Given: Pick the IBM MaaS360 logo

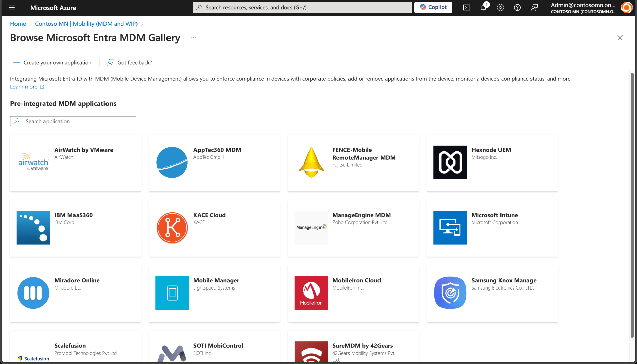Looking at the screenshot, I should [x=33, y=228].
